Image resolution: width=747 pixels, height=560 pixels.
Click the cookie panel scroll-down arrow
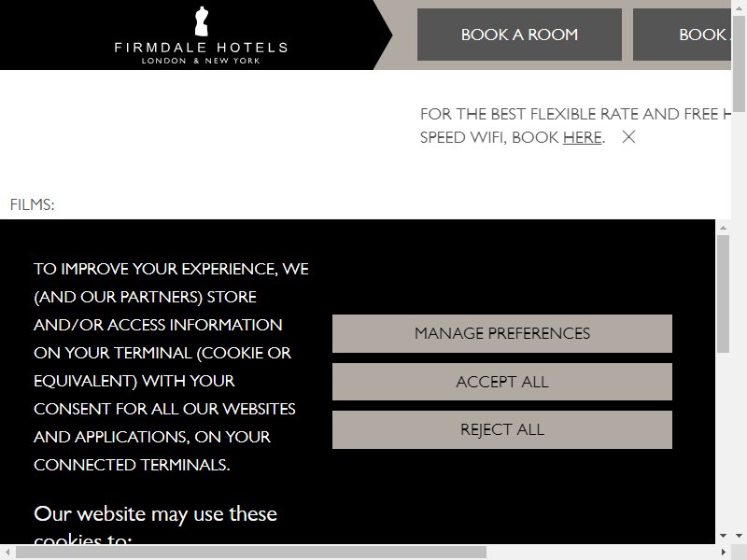click(x=723, y=536)
